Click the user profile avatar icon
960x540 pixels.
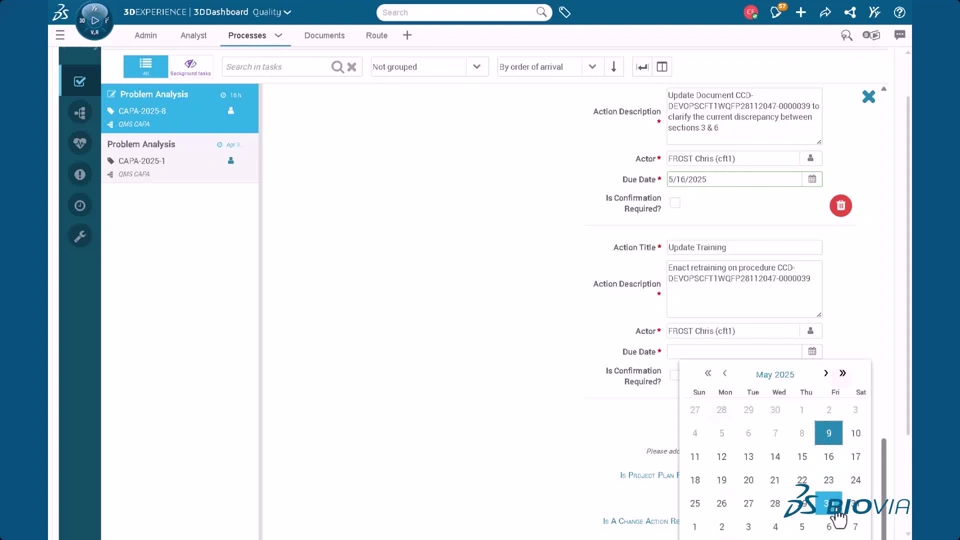click(x=751, y=12)
